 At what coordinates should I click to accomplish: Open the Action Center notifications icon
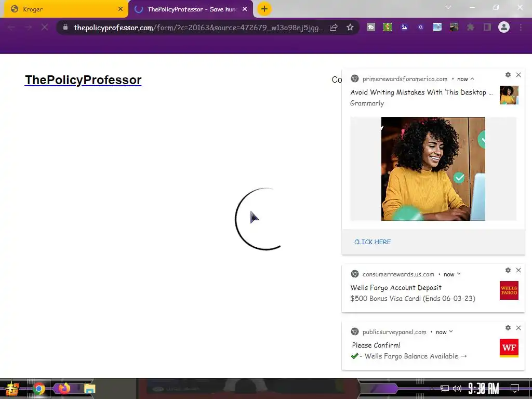click(x=515, y=389)
